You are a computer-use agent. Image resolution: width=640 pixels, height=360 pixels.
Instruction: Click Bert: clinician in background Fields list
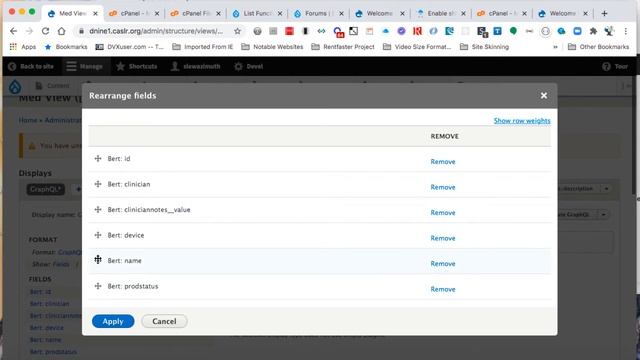[49, 304]
